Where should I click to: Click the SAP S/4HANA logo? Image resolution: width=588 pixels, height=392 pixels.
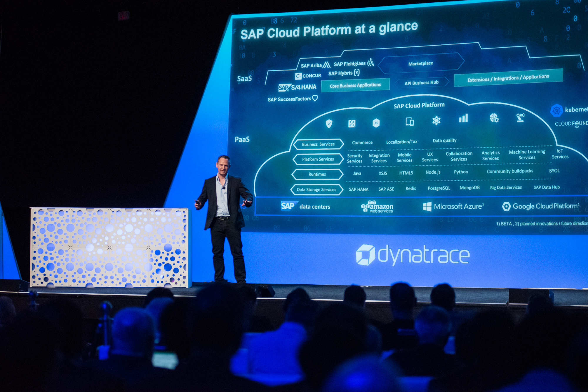[x=297, y=87]
